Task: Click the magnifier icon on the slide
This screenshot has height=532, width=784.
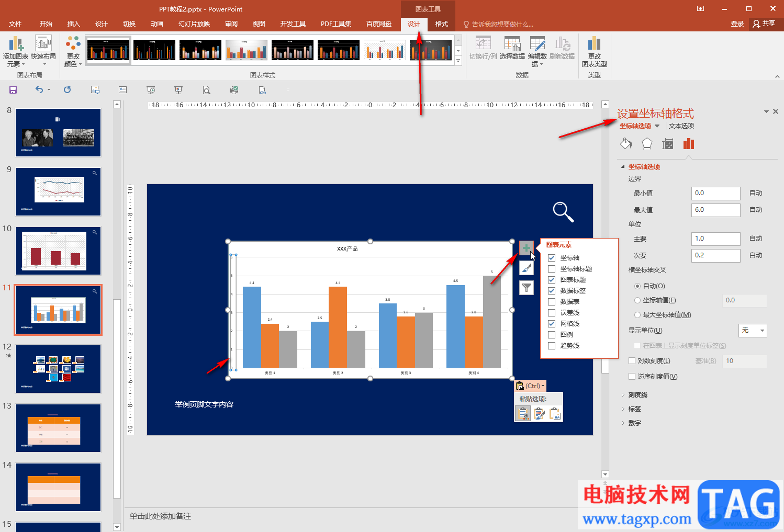Action: 563,212
